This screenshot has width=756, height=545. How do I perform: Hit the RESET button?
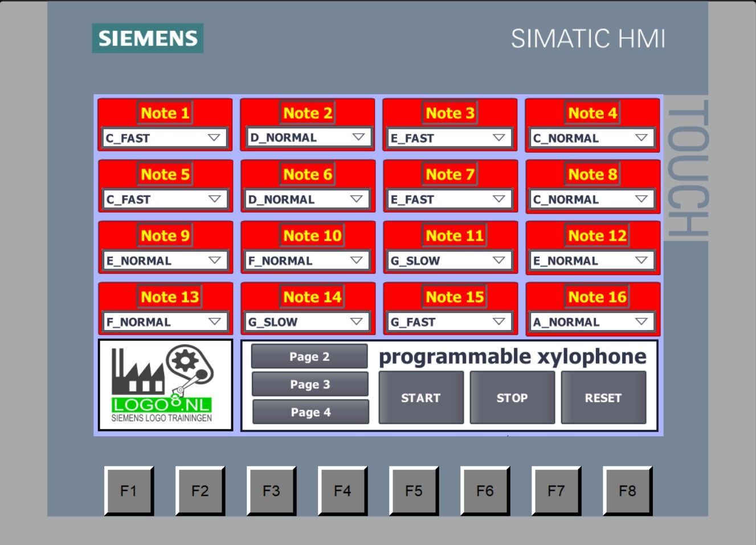point(603,397)
